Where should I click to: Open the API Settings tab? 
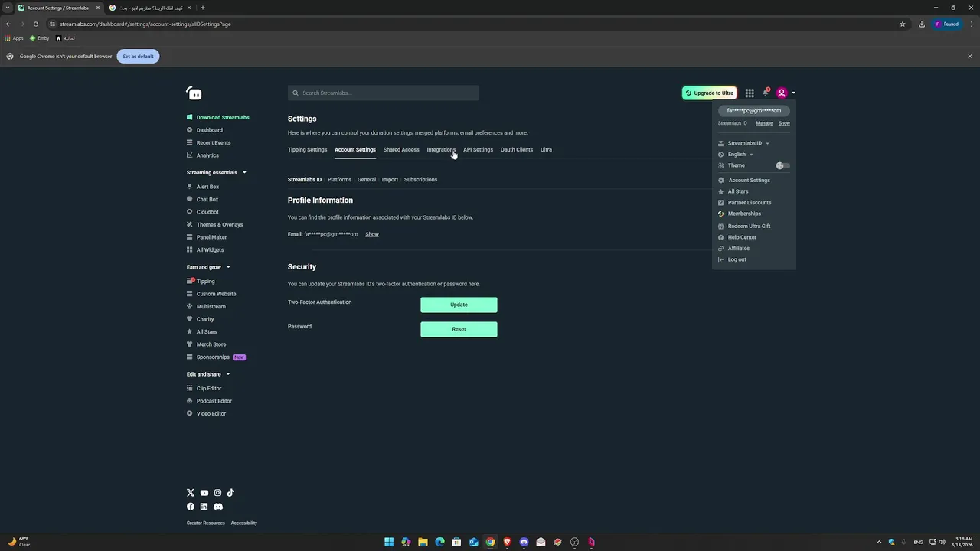pyautogui.click(x=478, y=150)
